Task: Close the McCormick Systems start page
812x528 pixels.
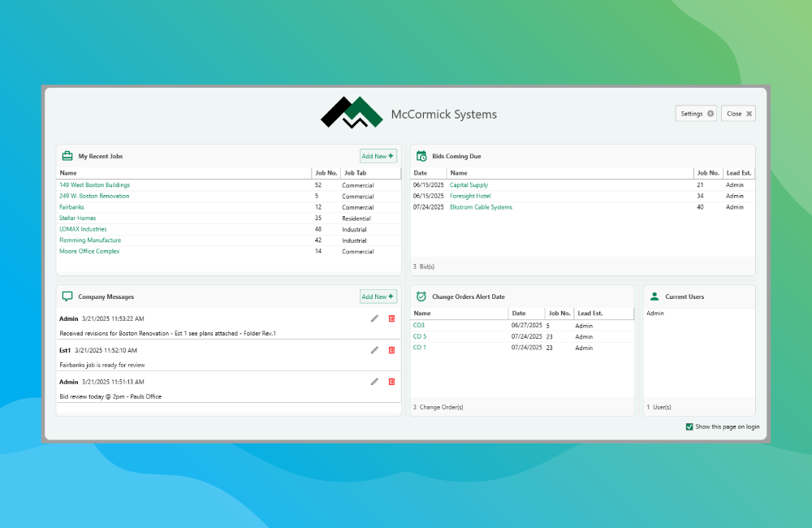Action: point(739,114)
